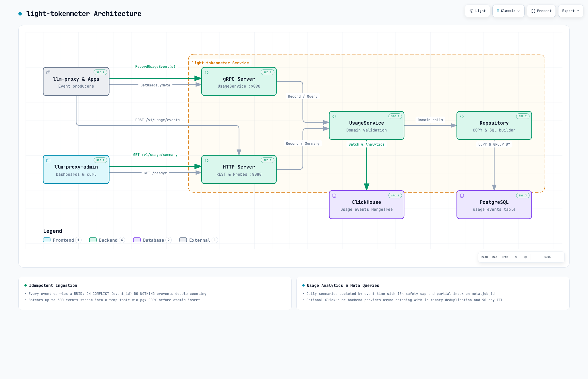Click the COPY & GROUP BY label
Screen dimensions: 588x379
494,144
